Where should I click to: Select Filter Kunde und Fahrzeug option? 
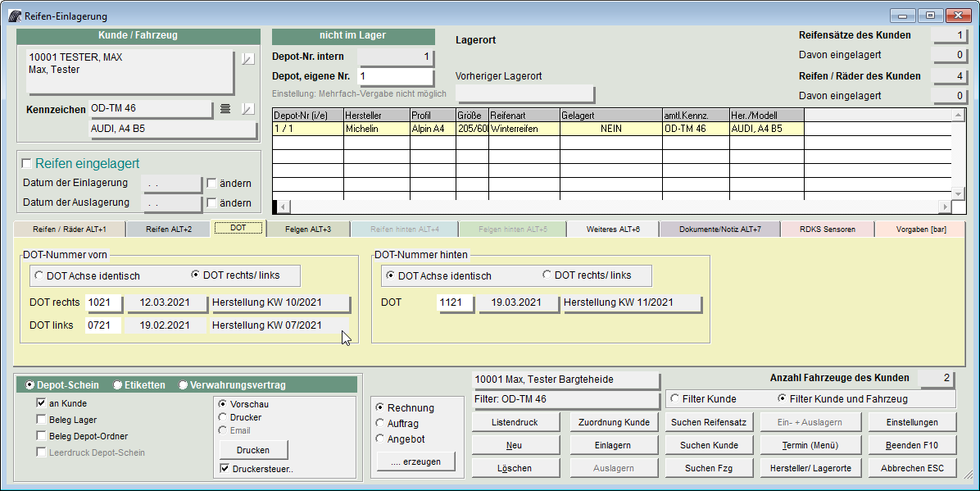pyautogui.click(x=782, y=398)
